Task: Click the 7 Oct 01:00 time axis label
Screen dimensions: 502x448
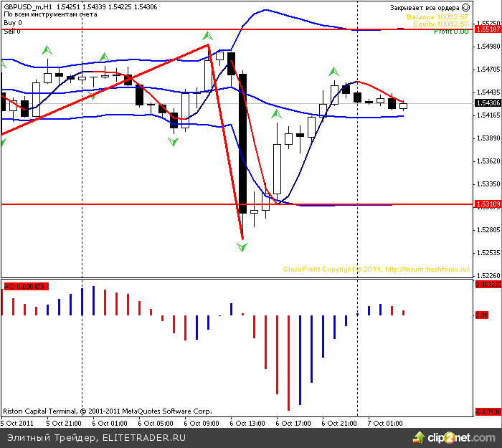Action: (x=386, y=423)
